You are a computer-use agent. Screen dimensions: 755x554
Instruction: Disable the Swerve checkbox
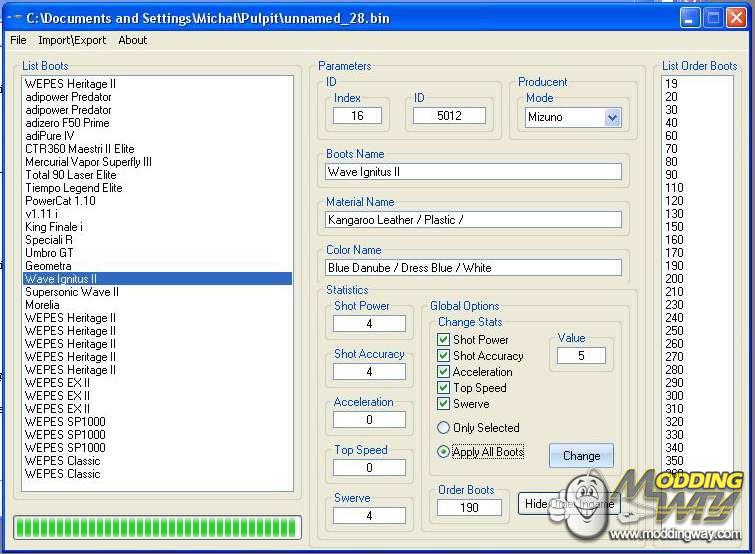point(444,404)
